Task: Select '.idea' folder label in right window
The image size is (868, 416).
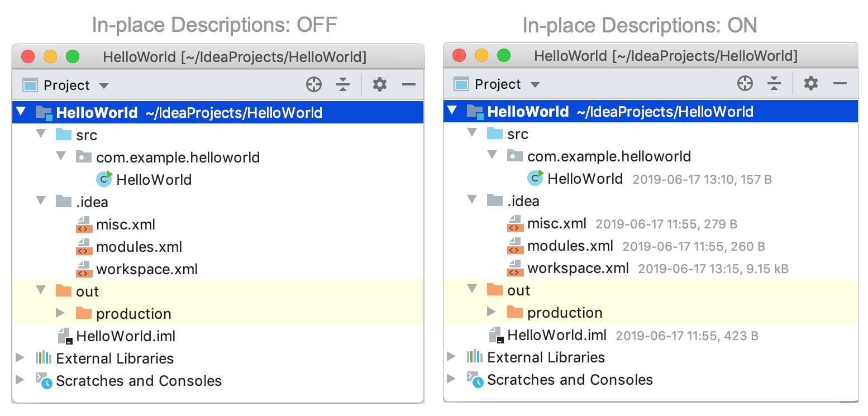Action: pos(523,201)
